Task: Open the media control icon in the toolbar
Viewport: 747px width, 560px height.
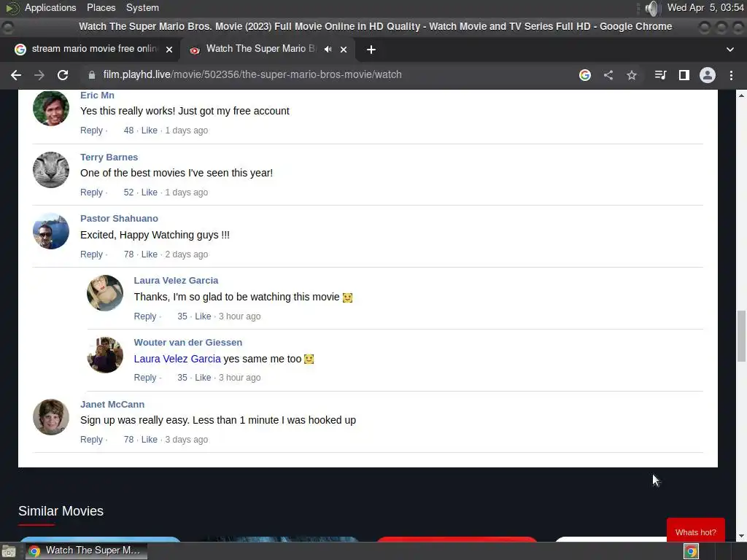Action: [660, 75]
